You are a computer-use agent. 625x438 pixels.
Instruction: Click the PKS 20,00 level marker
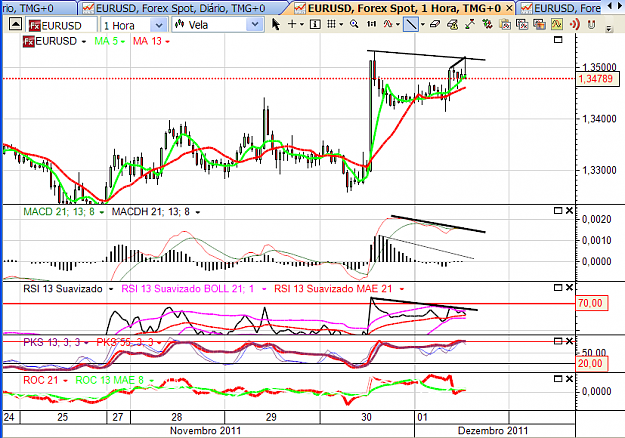(x=592, y=363)
